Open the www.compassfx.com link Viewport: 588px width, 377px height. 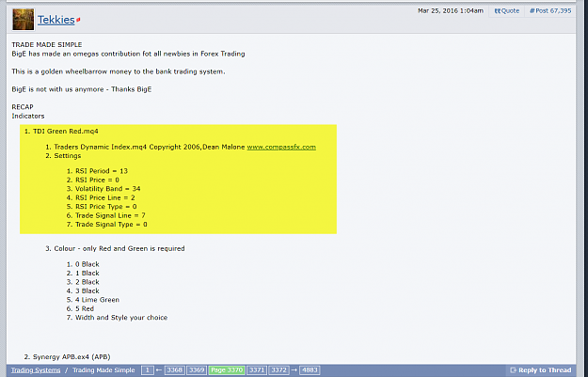[x=281, y=147]
